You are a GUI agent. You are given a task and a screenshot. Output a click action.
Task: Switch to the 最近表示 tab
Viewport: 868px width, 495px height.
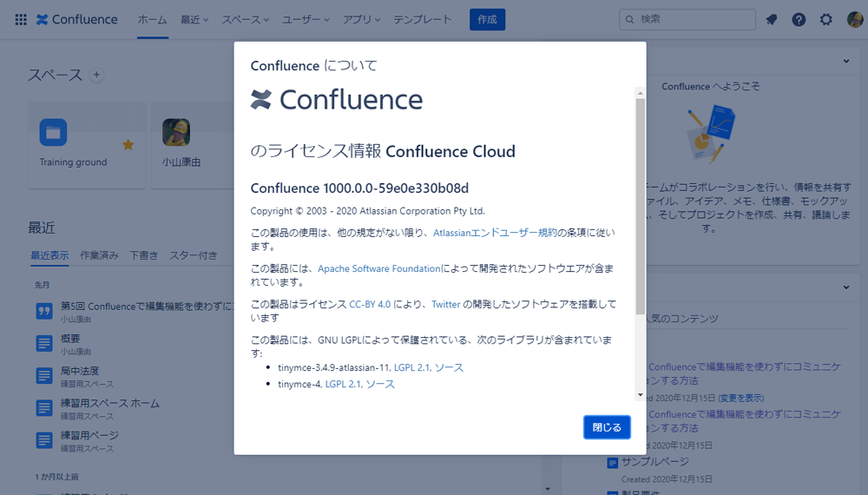[x=49, y=255]
